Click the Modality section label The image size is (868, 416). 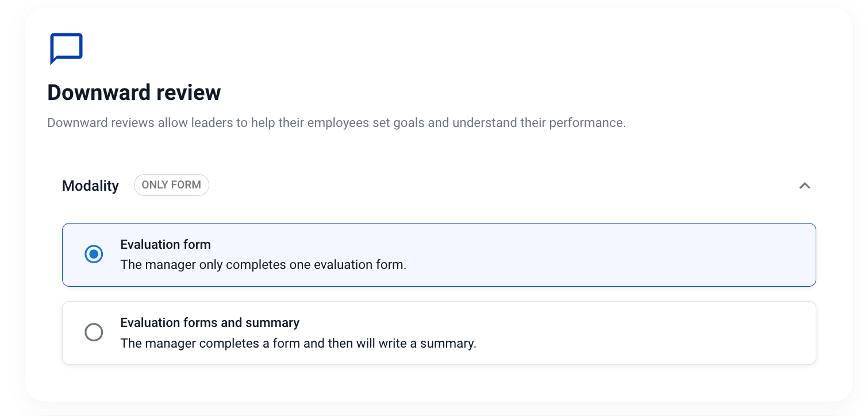(90, 186)
